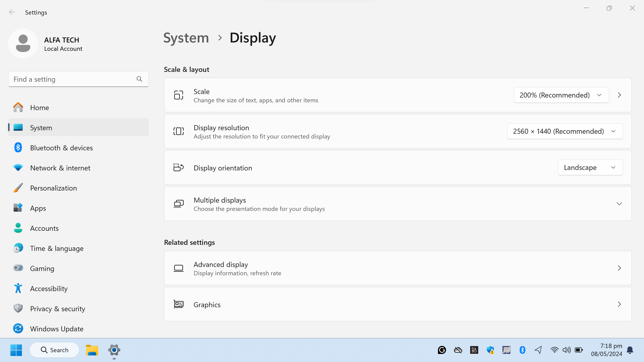
Task: Click the Advanced display laptop icon
Action: tap(179, 268)
